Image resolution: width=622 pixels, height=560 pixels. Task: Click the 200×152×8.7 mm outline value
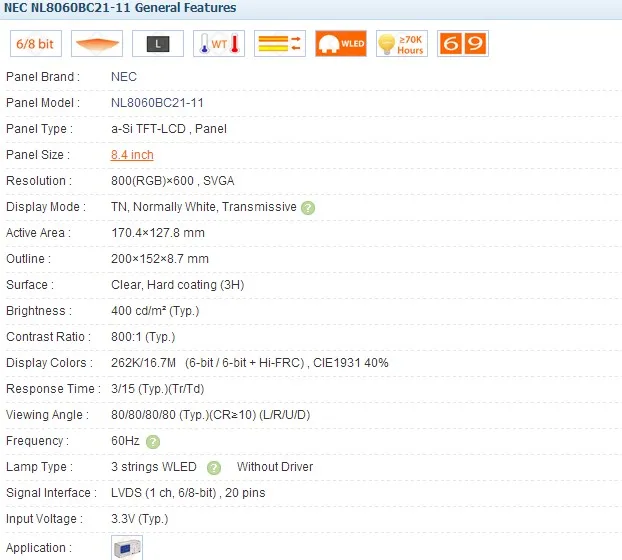point(160,259)
